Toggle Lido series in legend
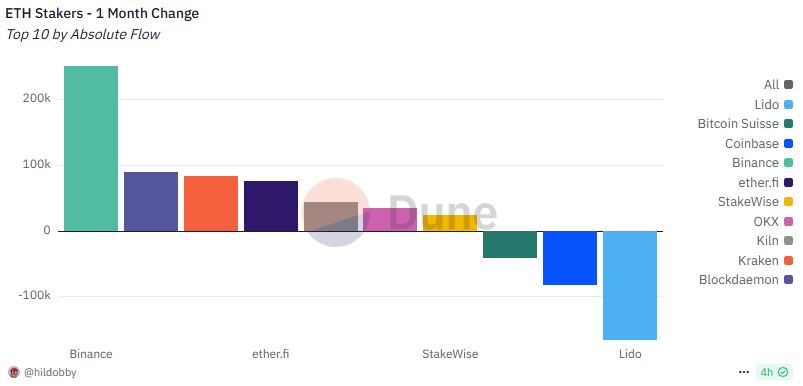This screenshot has width=803, height=386. pos(773,104)
